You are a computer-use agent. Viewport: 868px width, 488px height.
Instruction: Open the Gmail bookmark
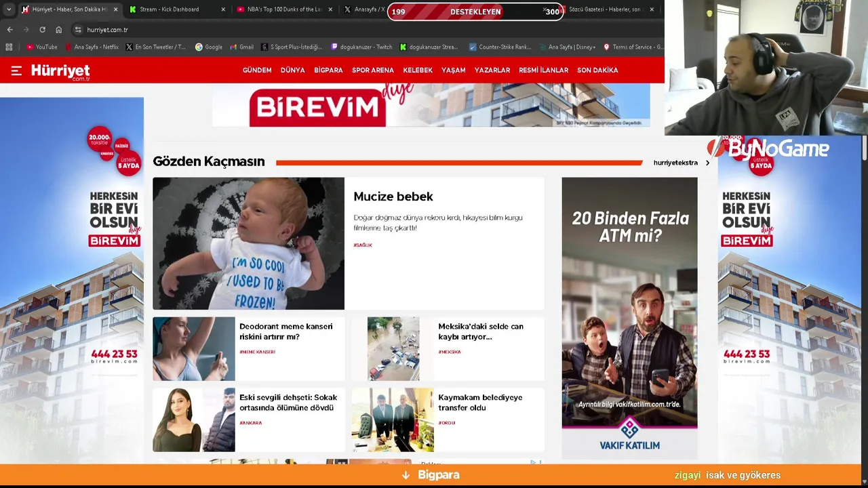(x=241, y=47)
